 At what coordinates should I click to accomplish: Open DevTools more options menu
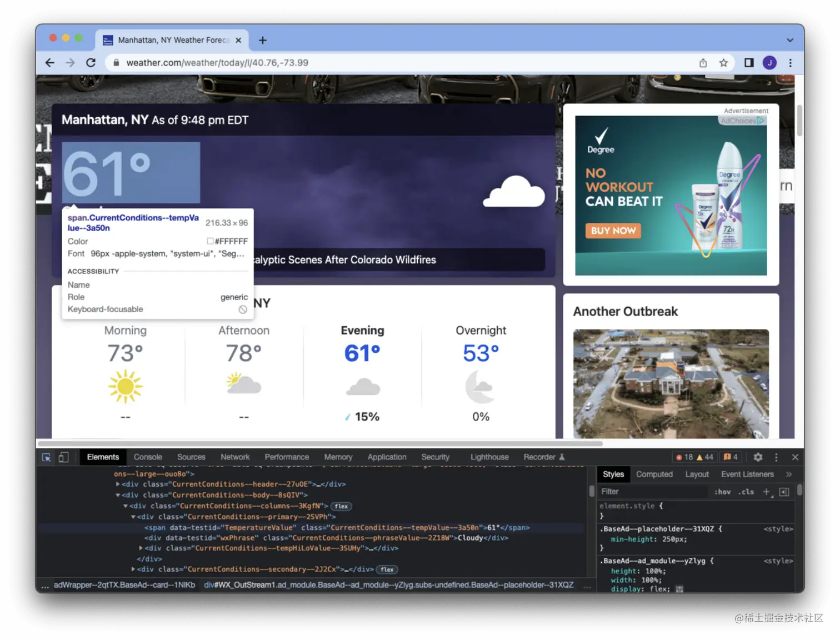[776, 457]
